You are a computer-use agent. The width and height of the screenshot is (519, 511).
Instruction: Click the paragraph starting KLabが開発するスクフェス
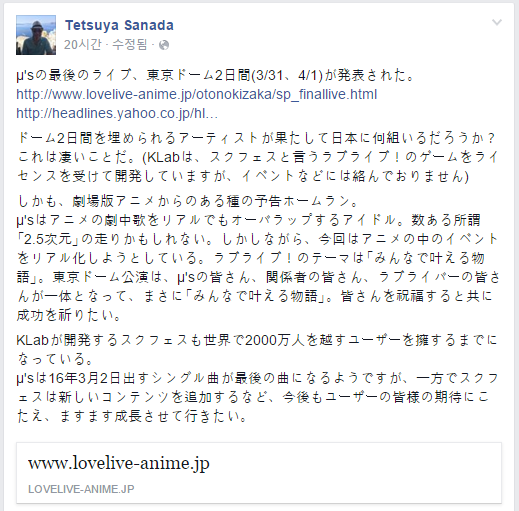(x=257, y=349)
